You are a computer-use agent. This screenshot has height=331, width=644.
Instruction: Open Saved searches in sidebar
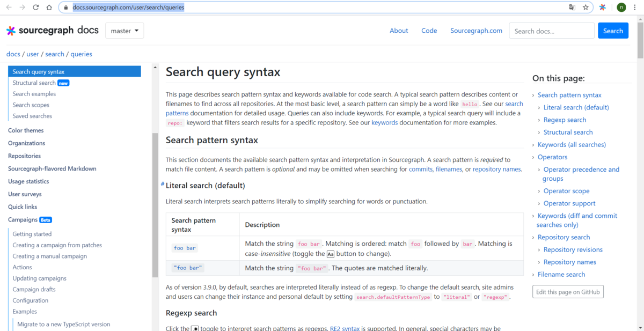click(32, 116)
